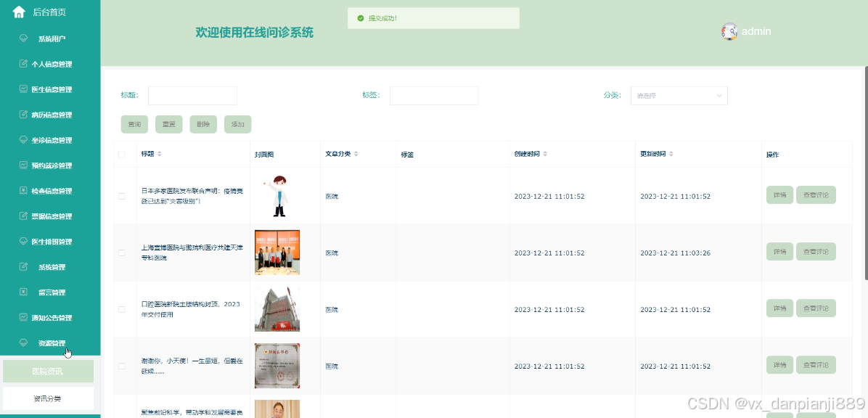Click the edit icon beside 病历信息管理
This screenshot has height=418, width=868.
(x=23, y=115)
